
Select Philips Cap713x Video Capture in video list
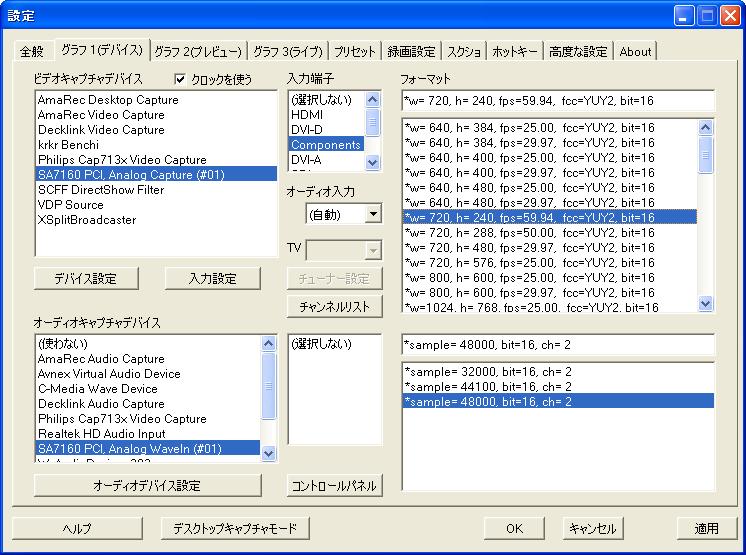[x=156, y=160]
